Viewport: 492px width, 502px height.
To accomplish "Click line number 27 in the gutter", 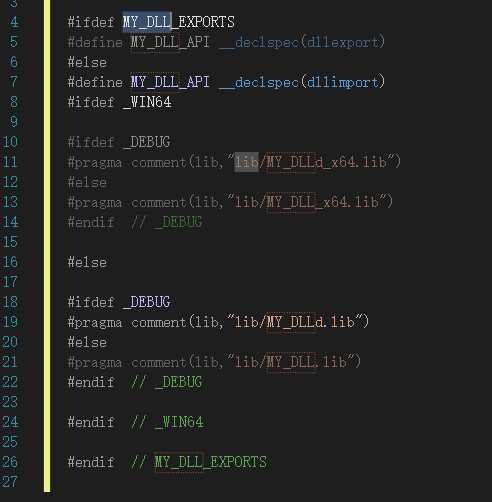I will tap(10, 482).
